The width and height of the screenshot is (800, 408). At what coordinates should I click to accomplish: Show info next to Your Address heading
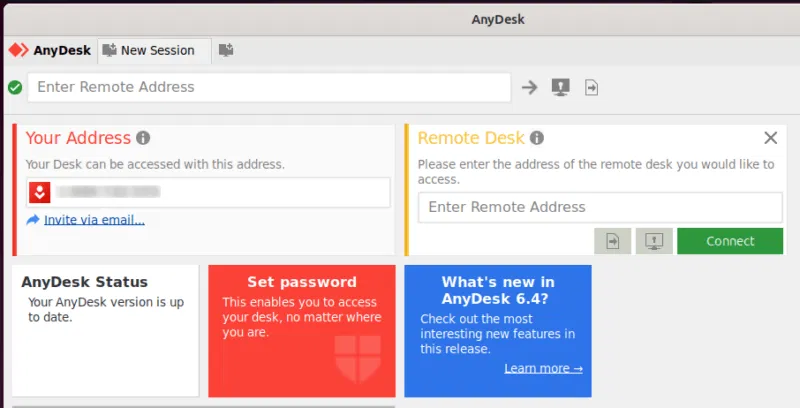click(x=144, y=138)
